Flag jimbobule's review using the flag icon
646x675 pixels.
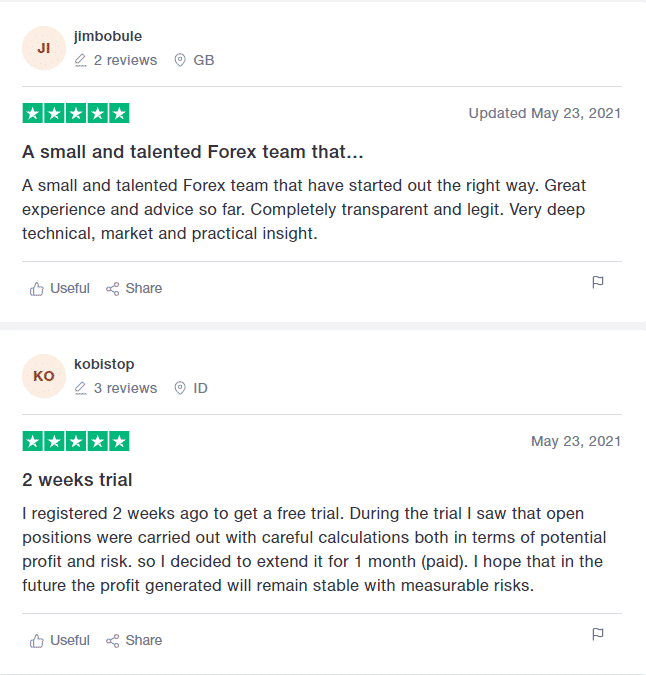pos(598,282)
